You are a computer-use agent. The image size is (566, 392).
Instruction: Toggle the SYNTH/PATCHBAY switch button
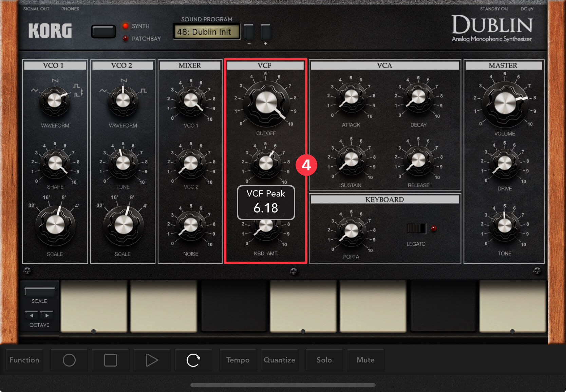[x=103, y=32]
